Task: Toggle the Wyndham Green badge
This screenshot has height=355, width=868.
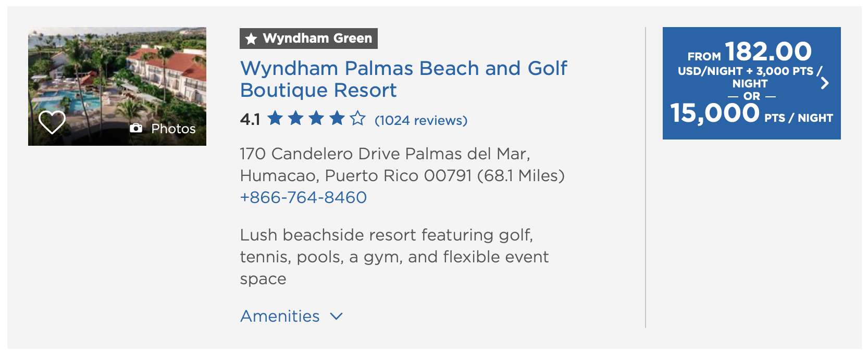Action: point(307,38)
